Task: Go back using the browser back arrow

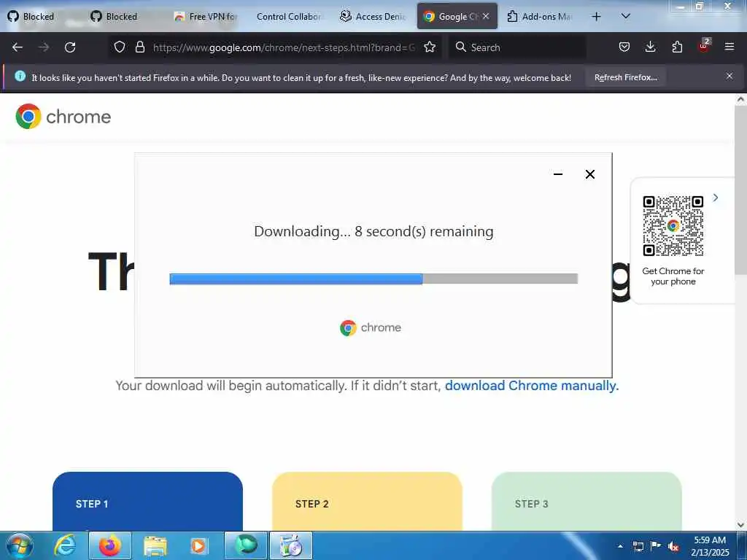Action: click(18, 47)
